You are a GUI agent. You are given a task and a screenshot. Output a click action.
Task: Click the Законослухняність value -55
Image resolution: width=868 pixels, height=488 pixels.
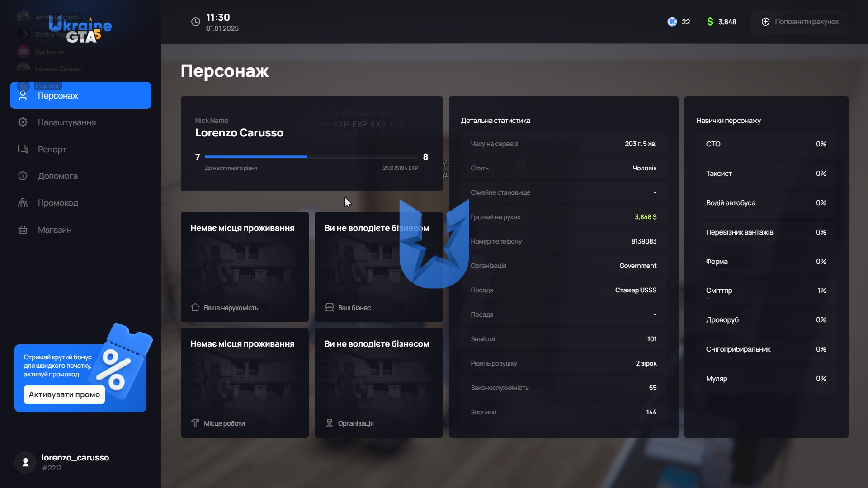[651, 388]
